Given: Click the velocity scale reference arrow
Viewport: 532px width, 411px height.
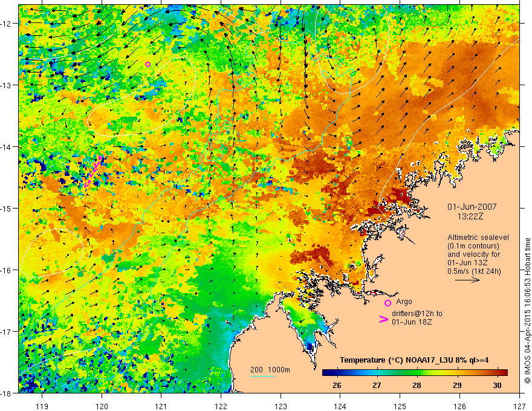Looking at the screenshot, I should point(467,280).
